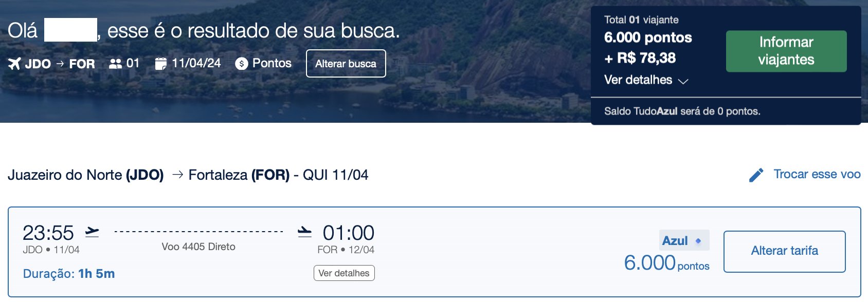868x302 pixels.
Task: Click the 11/04/24 date in search summary
Action: coord(196,63)
